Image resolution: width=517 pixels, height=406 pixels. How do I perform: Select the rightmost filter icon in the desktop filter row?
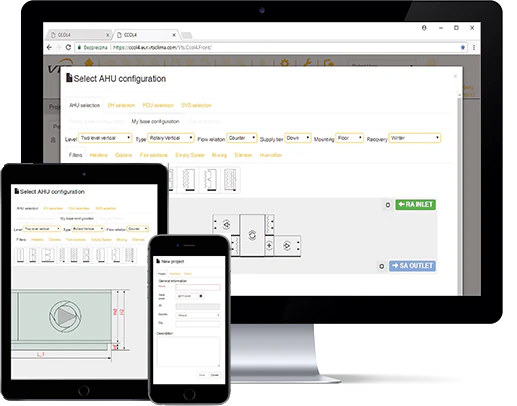pyautogui.click(x=230, y=180)
